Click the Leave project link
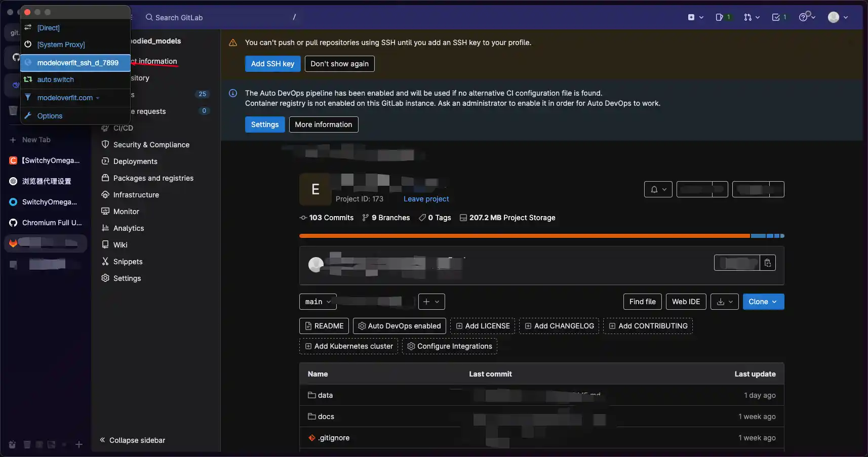The image size is (868, 457). click(x=426, y=199)
